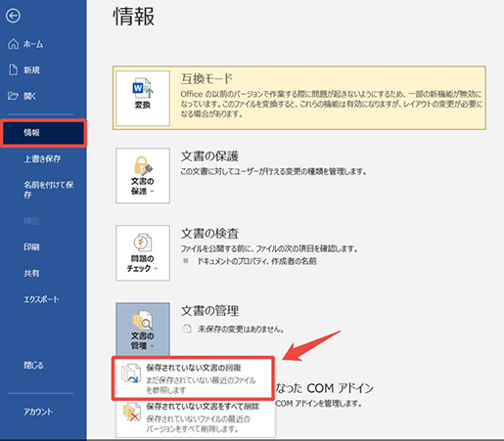
Task: Open the エクスポート (Export) page
Action: coord(41,299)
